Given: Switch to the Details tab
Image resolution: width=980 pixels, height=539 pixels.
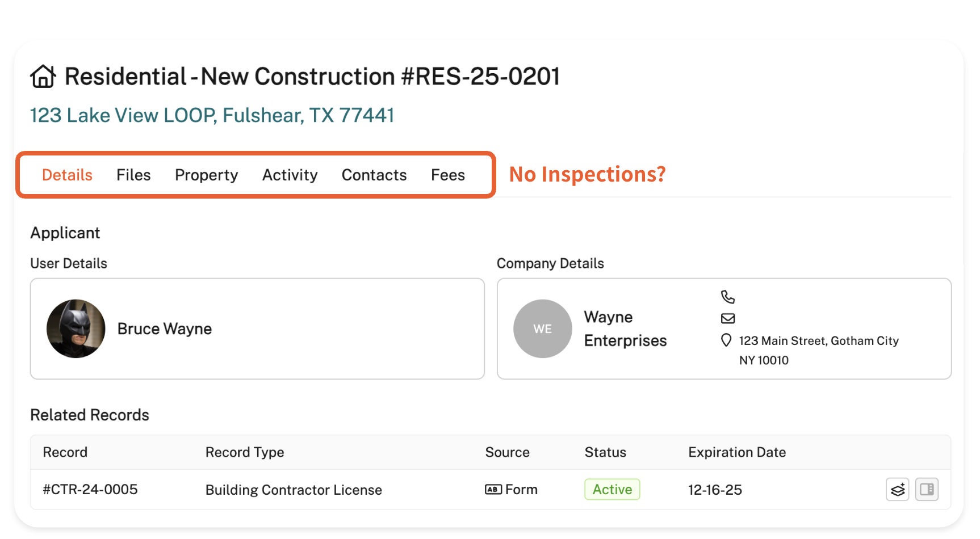Looking at the screenshot, I should [67, 175].
